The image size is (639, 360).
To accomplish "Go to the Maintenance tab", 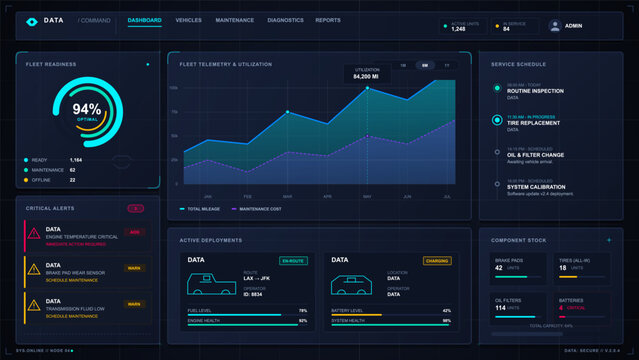I will click(235, 20).
